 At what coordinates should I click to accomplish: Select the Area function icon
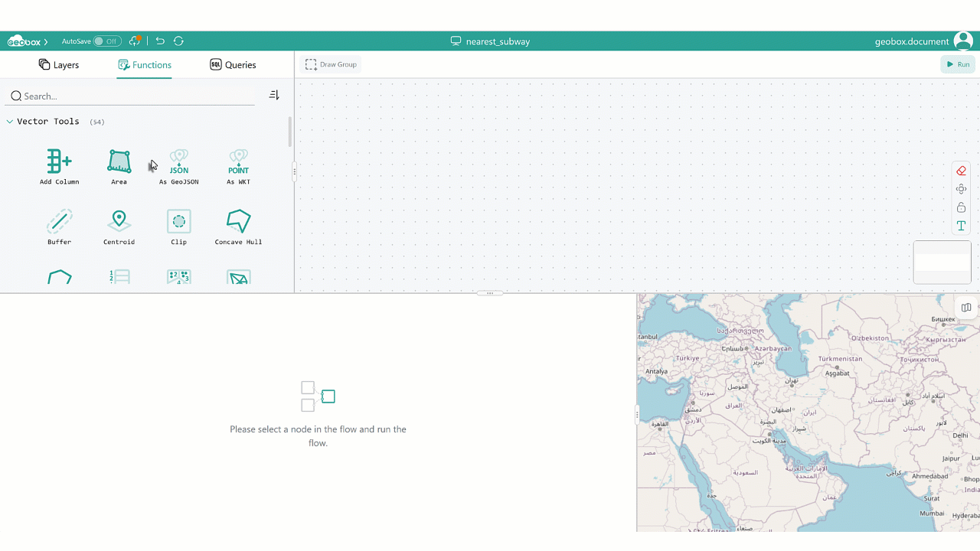pos(119,161)
